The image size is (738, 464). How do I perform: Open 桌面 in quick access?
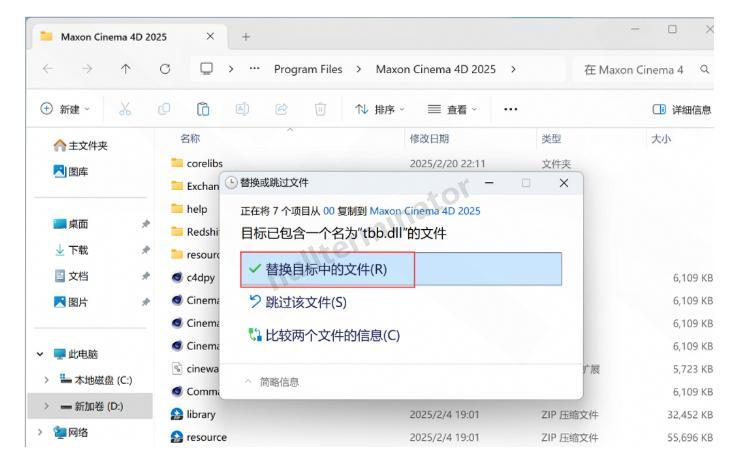click(71, 224)
